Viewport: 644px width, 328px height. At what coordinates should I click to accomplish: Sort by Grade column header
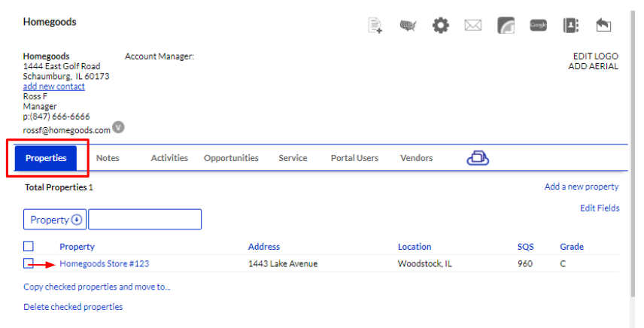(572, 247)
